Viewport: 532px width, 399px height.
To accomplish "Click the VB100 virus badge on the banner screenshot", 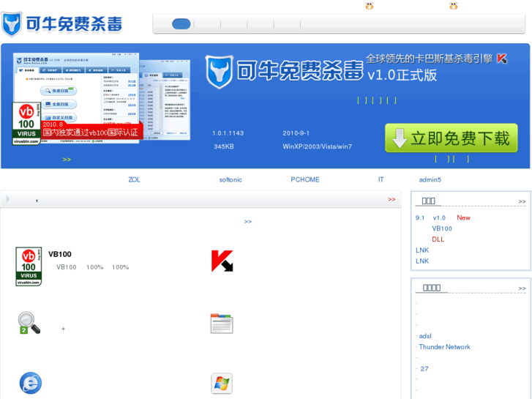I will [x=26, y=124].
